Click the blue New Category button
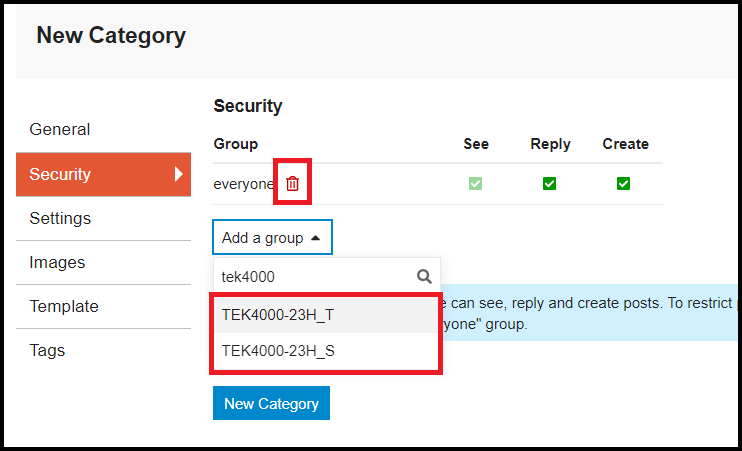 tap(271, 403)
